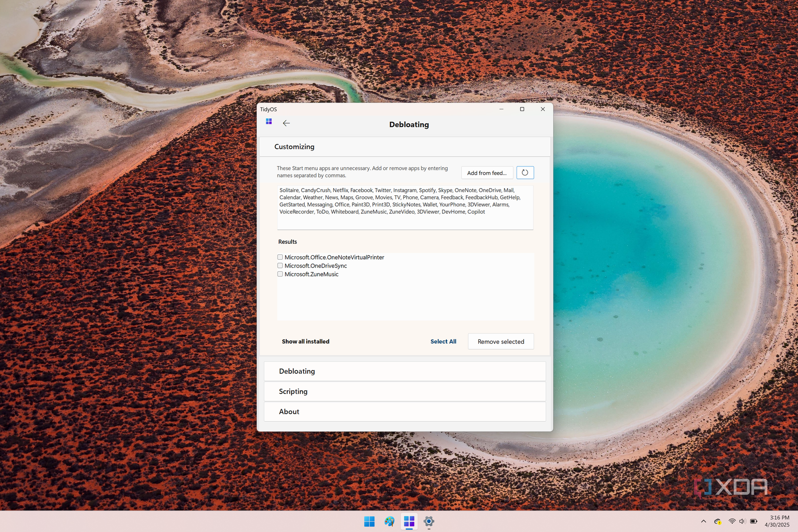
Task: Check Microsoft.OneDriveSync in Results
Action: pos(280,266)
